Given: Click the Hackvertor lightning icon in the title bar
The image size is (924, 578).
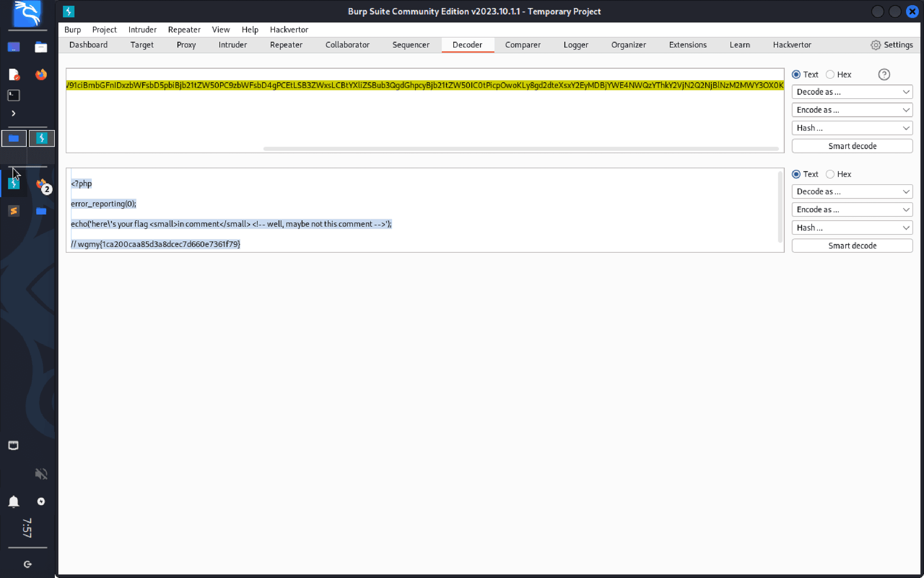Looking at the screenshot, I should (x=68, y=11).
